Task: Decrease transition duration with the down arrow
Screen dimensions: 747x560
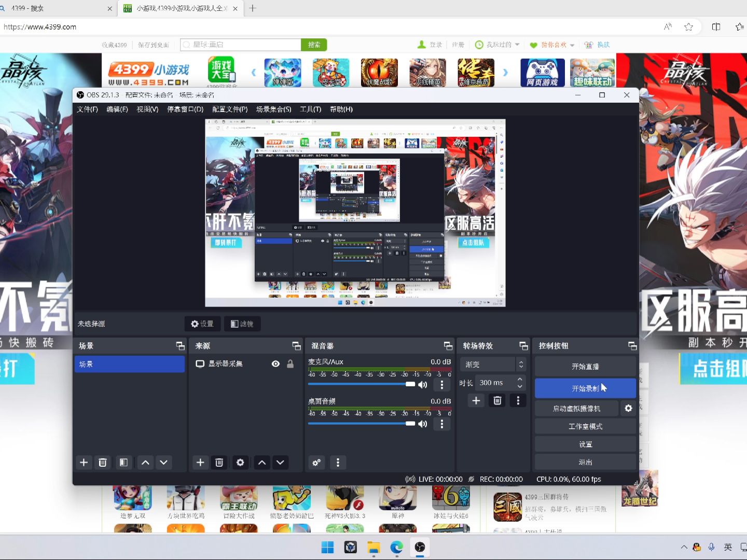Action: click(520, 386)
